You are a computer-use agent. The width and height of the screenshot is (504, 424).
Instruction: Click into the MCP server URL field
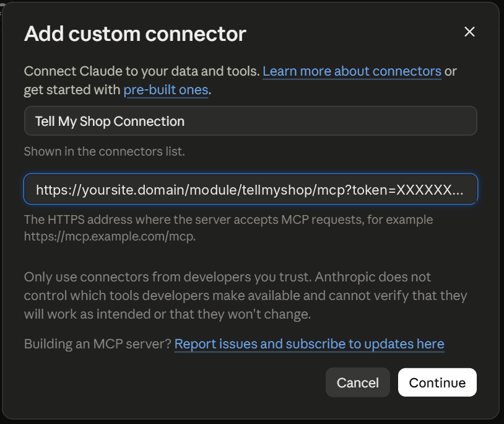click(x=250, y=189)
